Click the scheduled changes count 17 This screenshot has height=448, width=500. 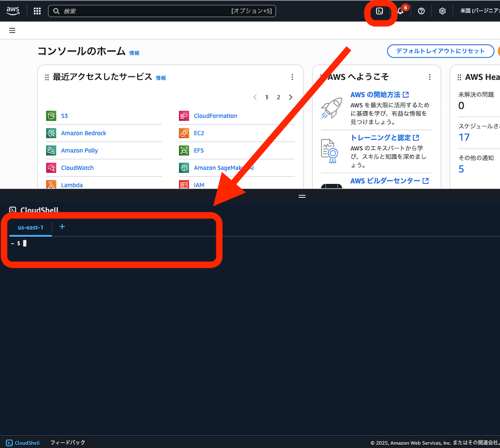(x=464, y=137)
